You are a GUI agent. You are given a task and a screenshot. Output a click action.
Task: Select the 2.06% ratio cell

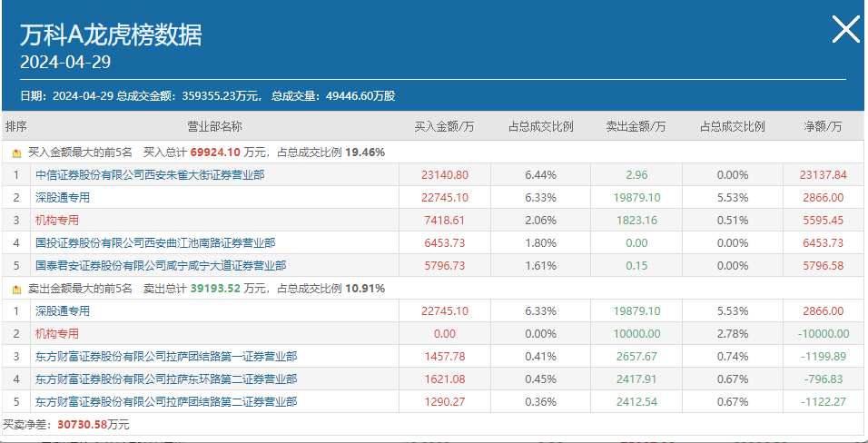click(541, 221)
